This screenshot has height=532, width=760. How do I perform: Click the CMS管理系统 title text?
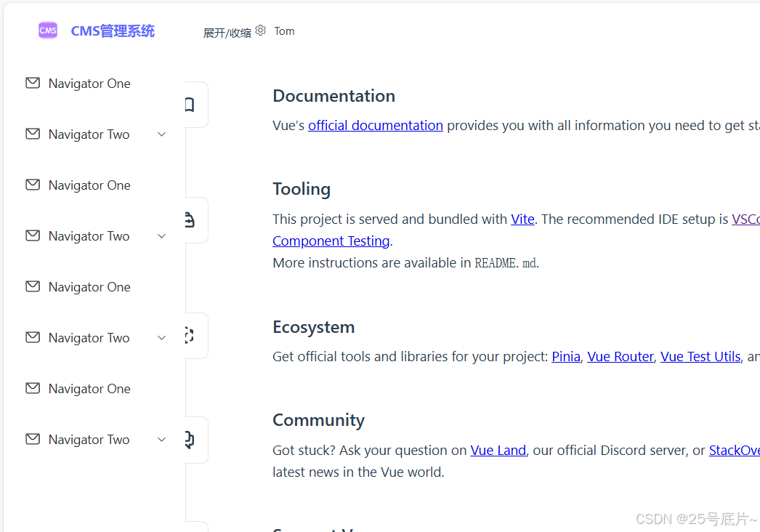pyautogui.click(x=113, y=31)
